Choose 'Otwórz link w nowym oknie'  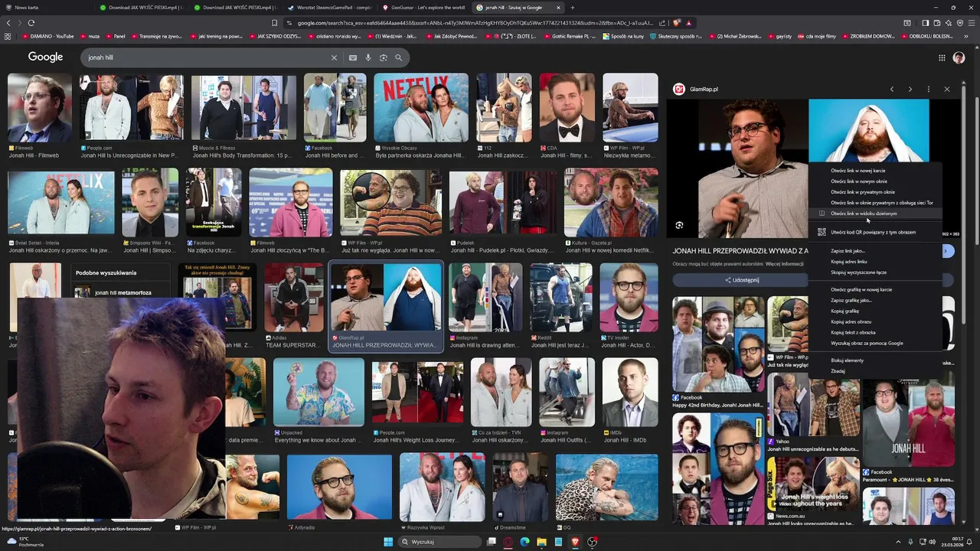[x=875, y=181]
